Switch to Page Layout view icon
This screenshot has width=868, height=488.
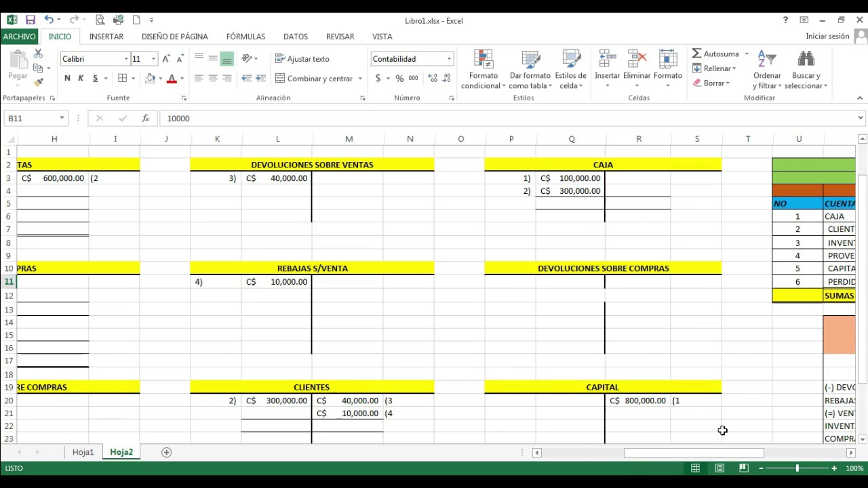719,468
